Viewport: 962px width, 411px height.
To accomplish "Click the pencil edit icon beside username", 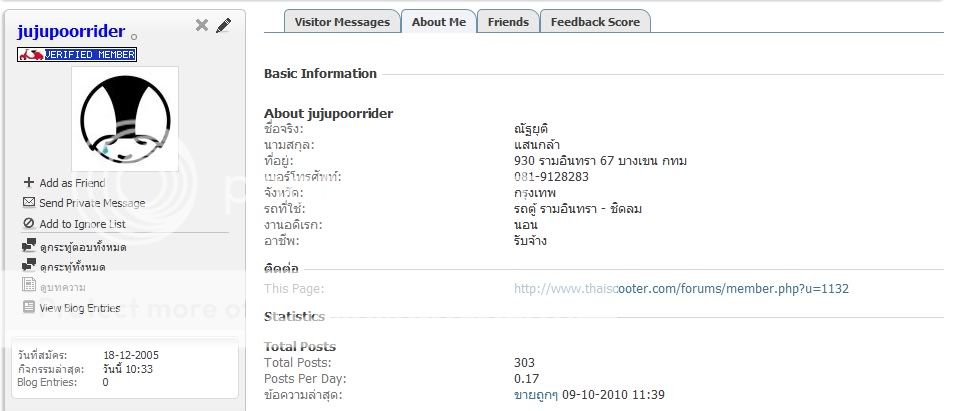I will (x=224, y=25).
